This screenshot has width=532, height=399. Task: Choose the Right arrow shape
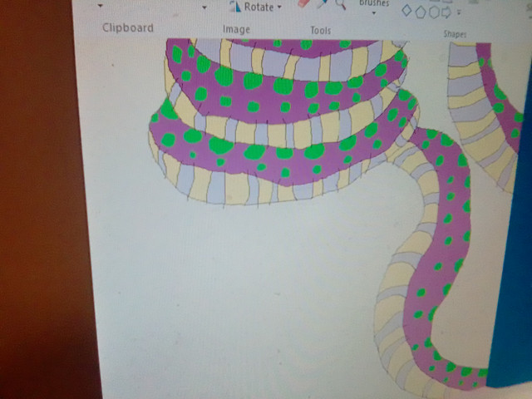point(446,13)
